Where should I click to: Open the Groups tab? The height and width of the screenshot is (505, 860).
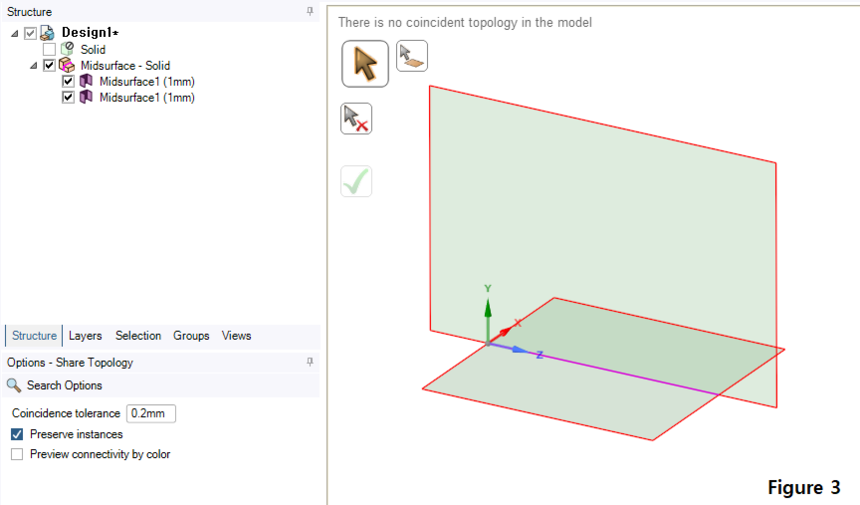191,336
